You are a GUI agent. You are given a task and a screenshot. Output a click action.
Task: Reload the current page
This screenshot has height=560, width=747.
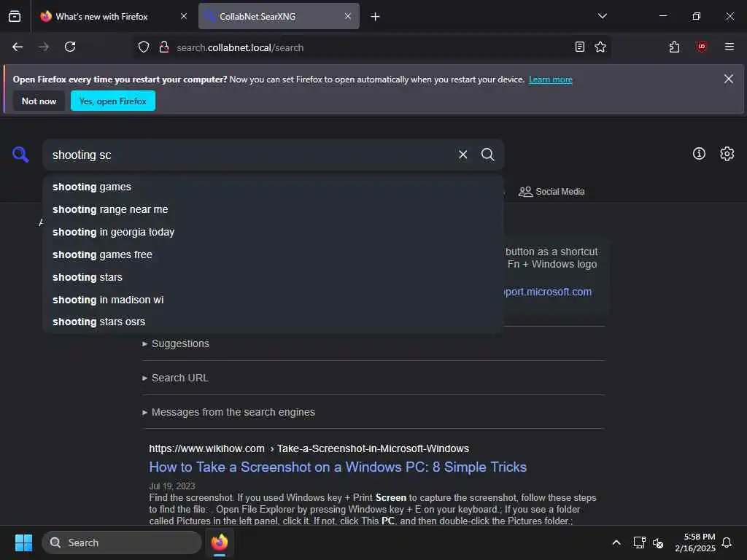(70, 47)
